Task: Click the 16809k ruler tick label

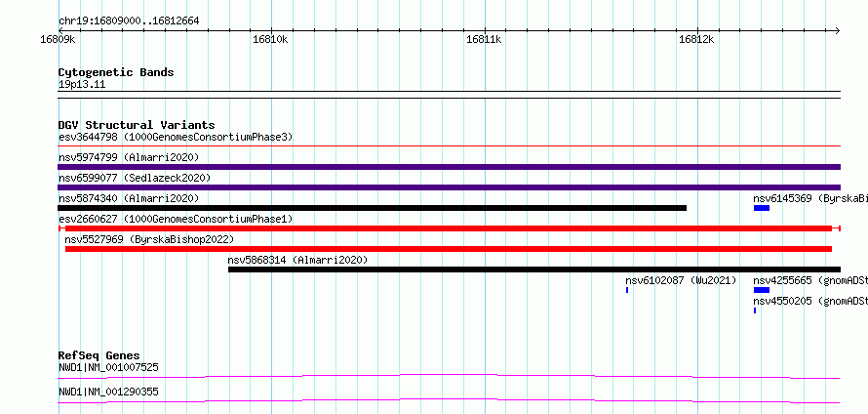Action: 58,39
